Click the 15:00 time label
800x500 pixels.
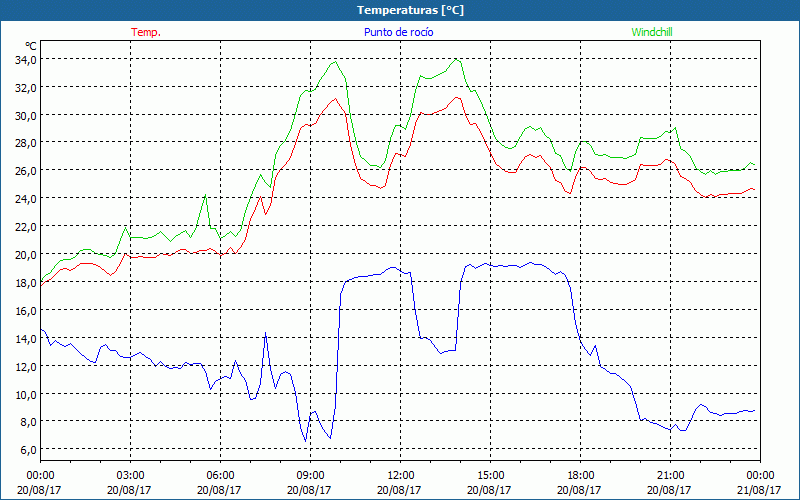(x=490, y=476)
